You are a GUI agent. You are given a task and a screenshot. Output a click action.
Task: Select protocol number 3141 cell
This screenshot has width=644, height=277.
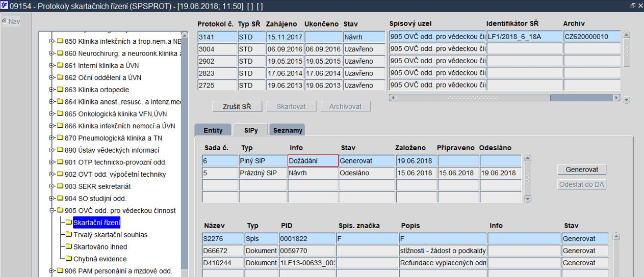[x=217, y=37]
